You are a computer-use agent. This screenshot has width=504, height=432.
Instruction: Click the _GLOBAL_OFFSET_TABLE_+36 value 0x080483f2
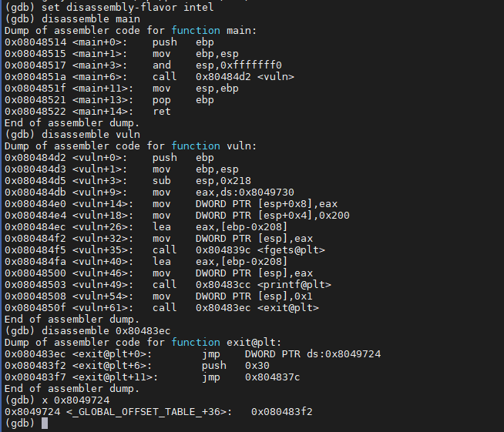(x=282, y=412)
